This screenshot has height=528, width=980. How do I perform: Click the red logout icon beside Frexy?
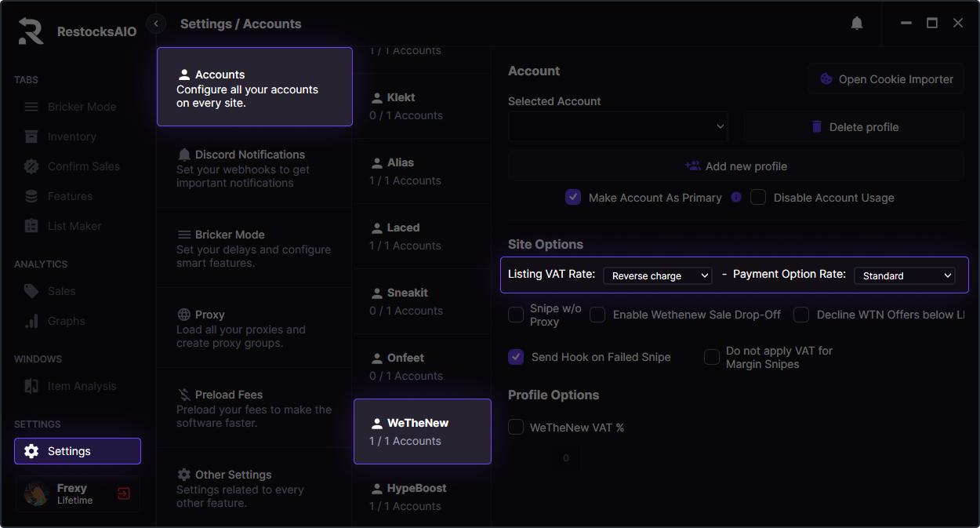tap(124, 493)
